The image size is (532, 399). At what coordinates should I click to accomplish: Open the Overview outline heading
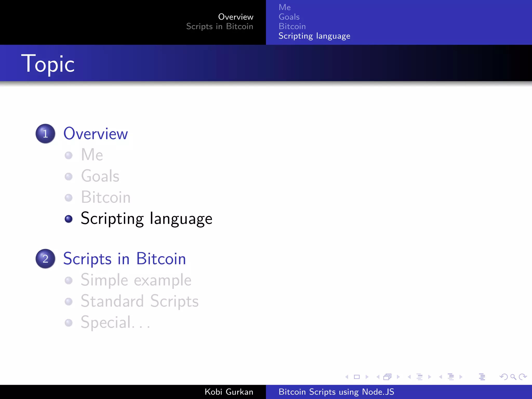tap(96, 134)
